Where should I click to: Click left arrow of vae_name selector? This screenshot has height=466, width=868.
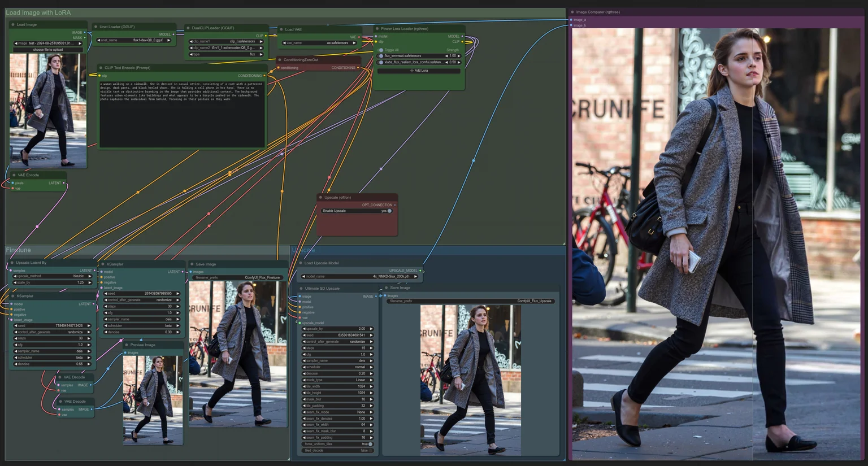284,43
